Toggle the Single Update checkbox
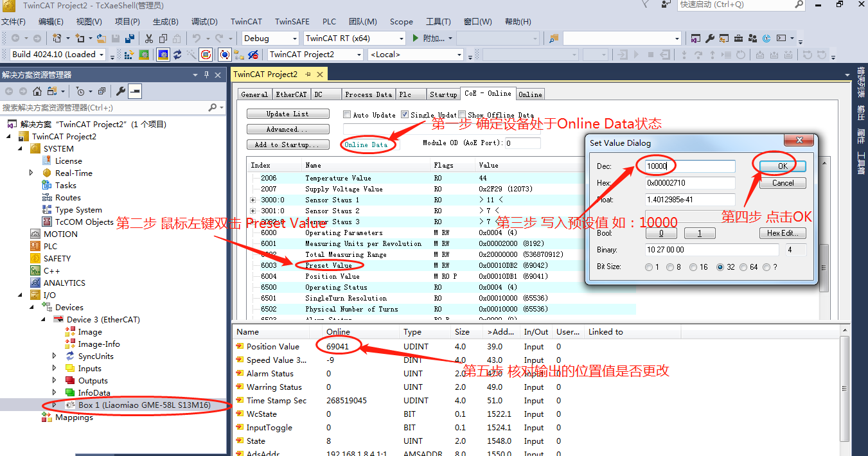868x456 pixels. (x=405, y=115)
